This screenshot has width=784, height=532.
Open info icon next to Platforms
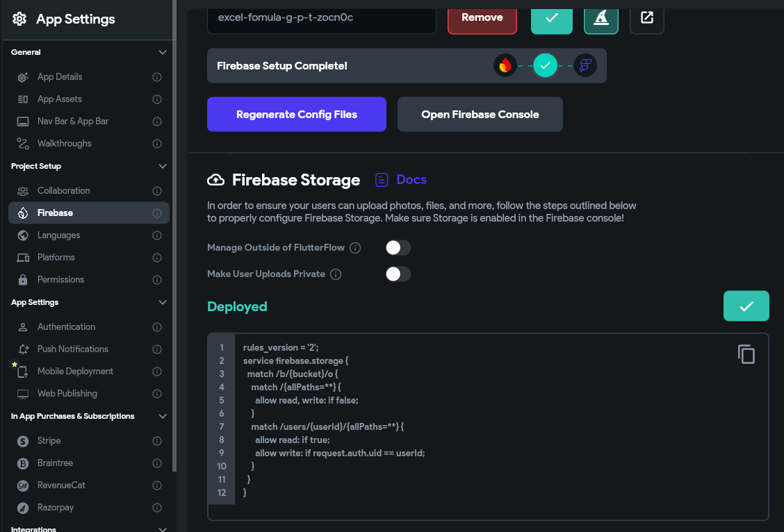click(x=157, y=258)
